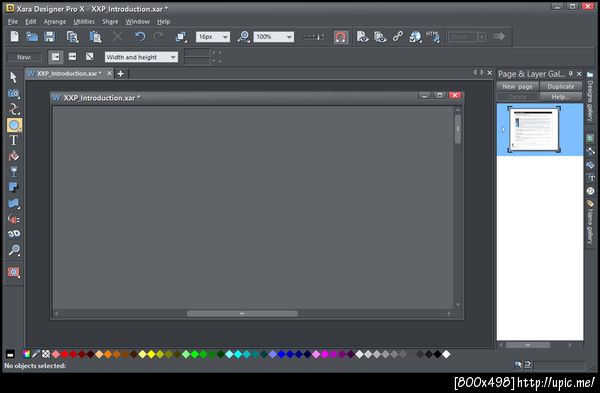The image size is (600, 393).
Task: Click the Copy icon
Action: pyautogui.click(x=72, y=37)
